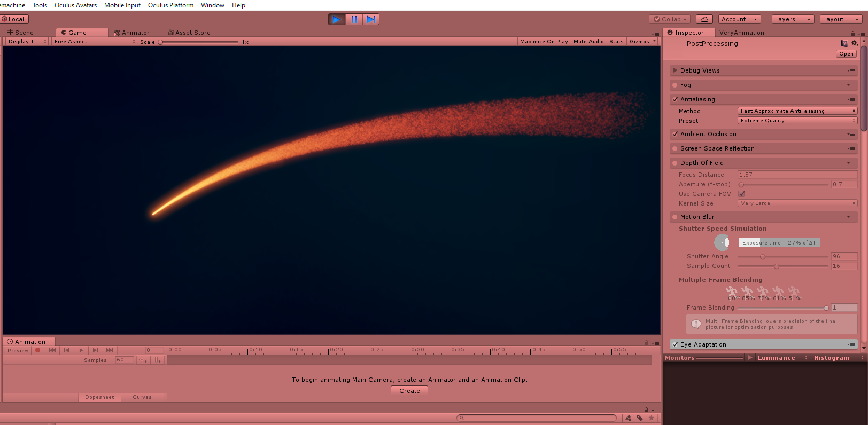
Task: Open the Display 1 dropdown
Action: click(x=27, y=41)
